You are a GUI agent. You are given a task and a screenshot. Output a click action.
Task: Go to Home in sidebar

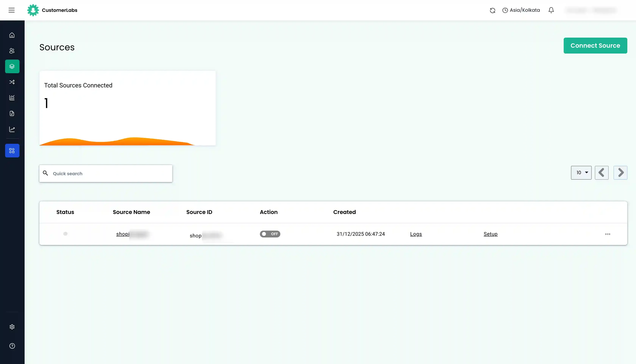click(12, 35)
